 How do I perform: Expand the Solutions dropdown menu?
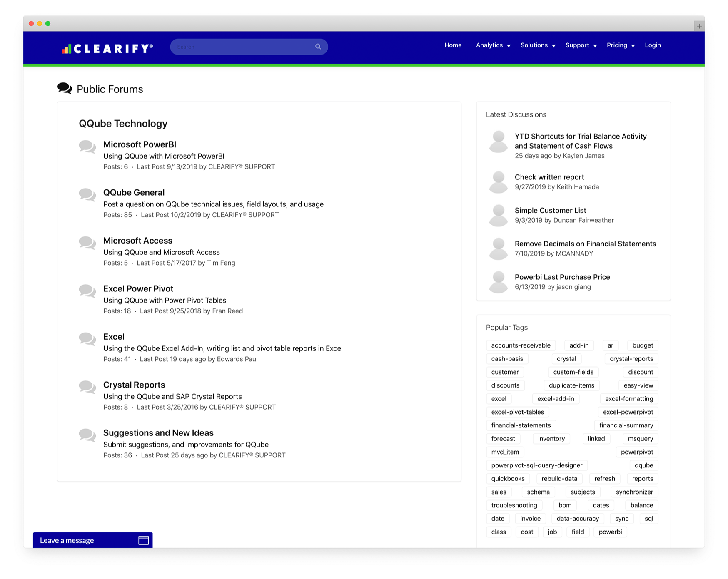point(538,45)
